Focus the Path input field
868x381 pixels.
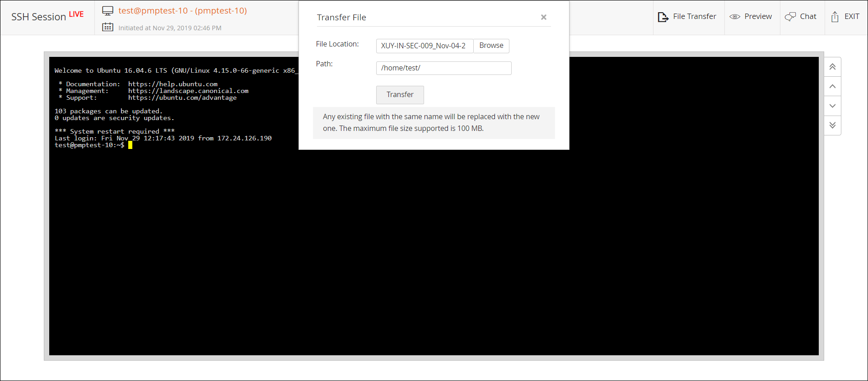(443, 68)
